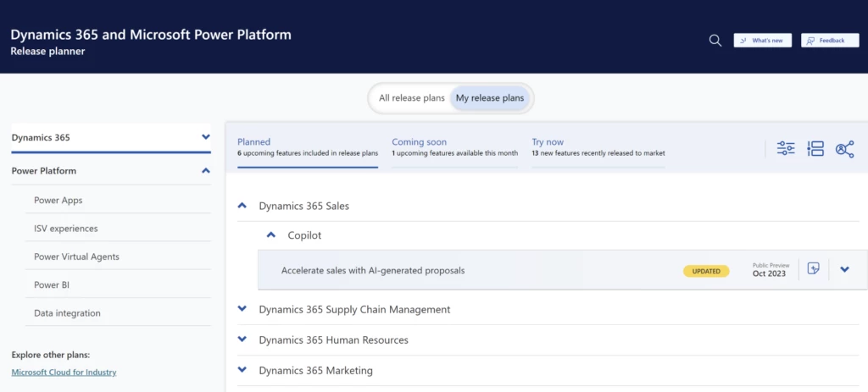Click the search magnifier icon in header
The image size is (868, 392).
(x=715, y=41)
